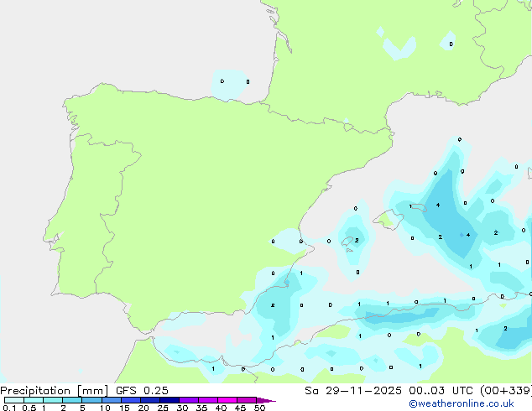Click the '00..03 UTC' time text

coord(441,391)
